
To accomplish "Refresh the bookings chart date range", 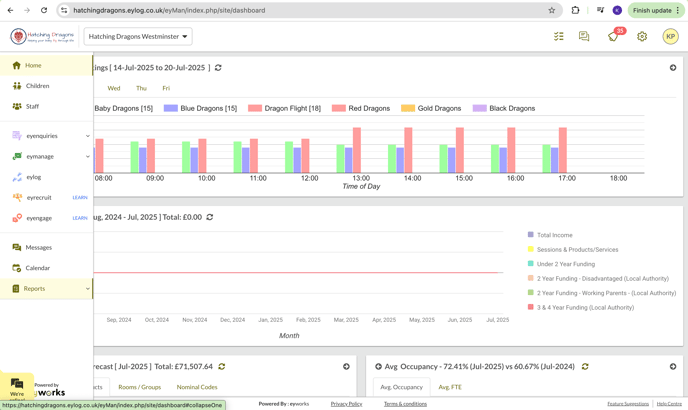I will click(x=218, y=68).
